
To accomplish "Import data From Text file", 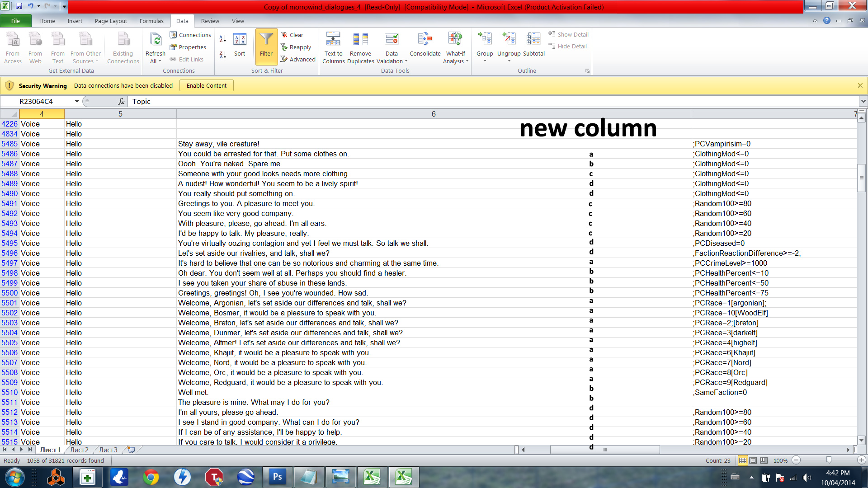I will click(58, 47).
